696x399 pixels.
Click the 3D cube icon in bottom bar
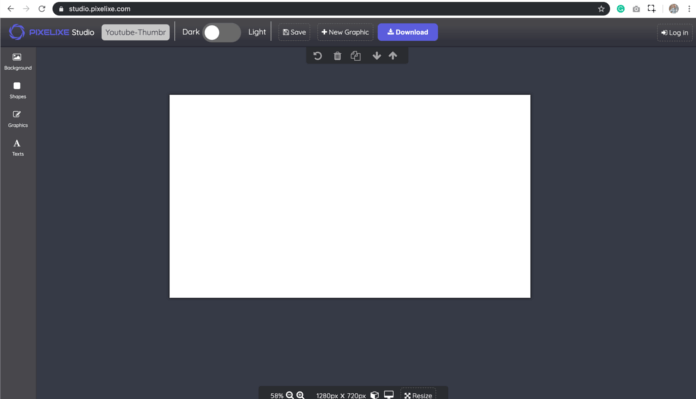(375, 395)
